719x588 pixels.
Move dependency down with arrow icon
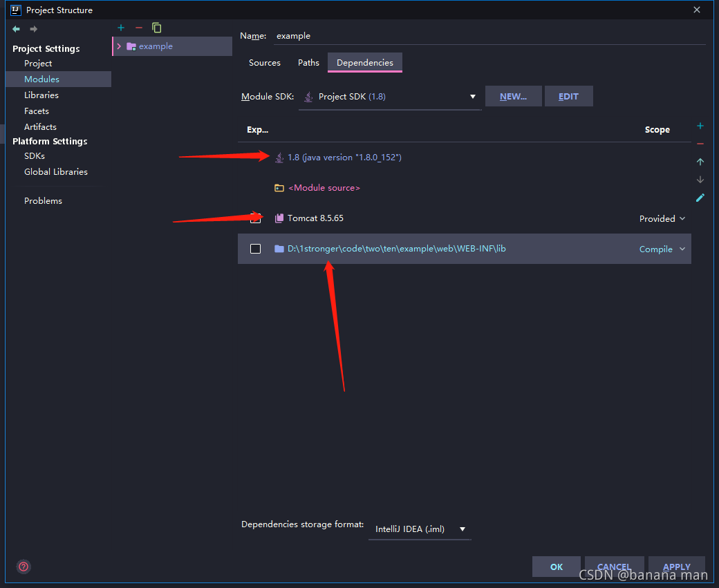pyautogui.click(x=700, y=180)
